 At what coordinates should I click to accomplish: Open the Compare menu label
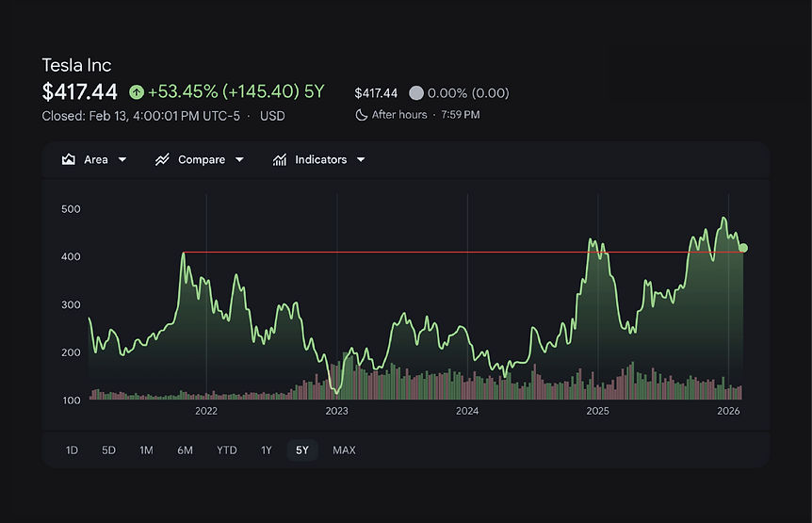coord(202,159)
